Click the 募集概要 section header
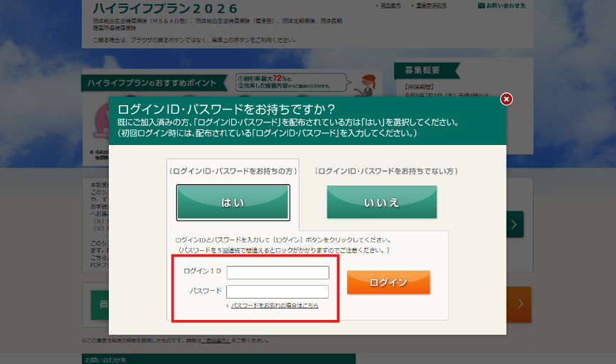 point(423,70)
